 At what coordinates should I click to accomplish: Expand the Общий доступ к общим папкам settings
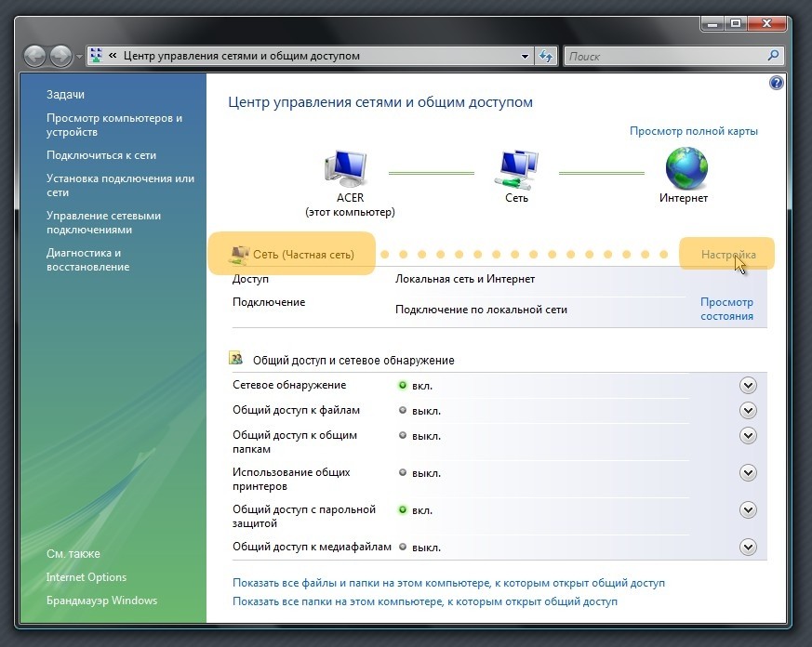[x=748, y=436]
